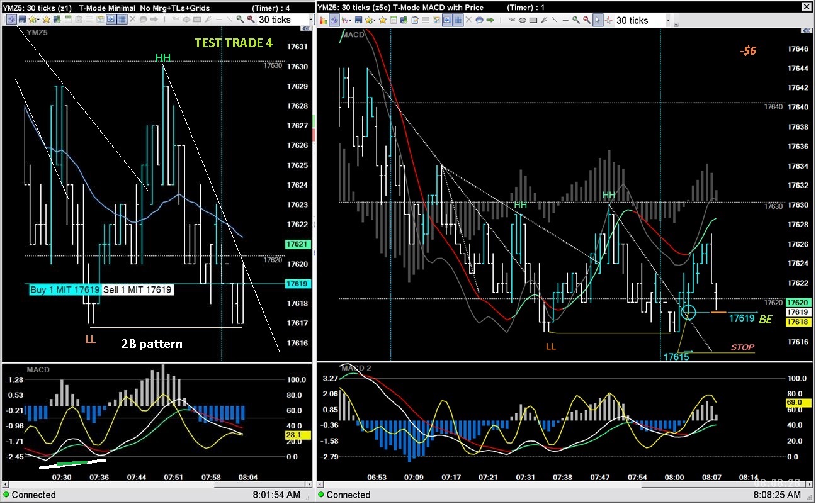Open the text note tool on right chart

[480, 20]
